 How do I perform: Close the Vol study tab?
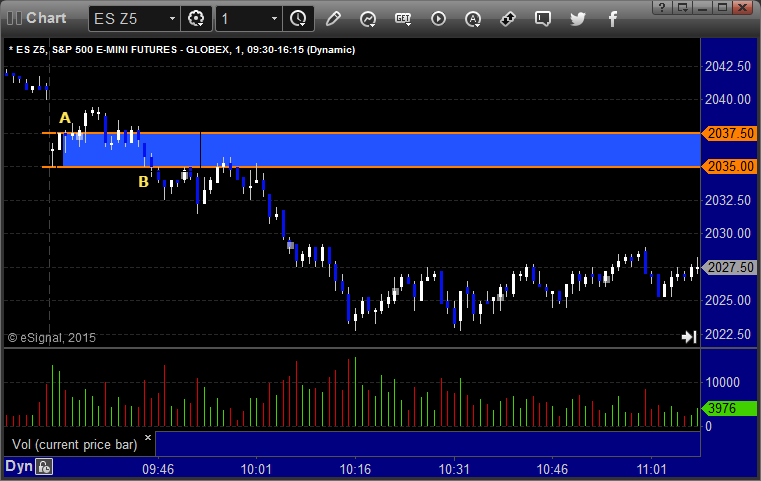pos(148,437)
